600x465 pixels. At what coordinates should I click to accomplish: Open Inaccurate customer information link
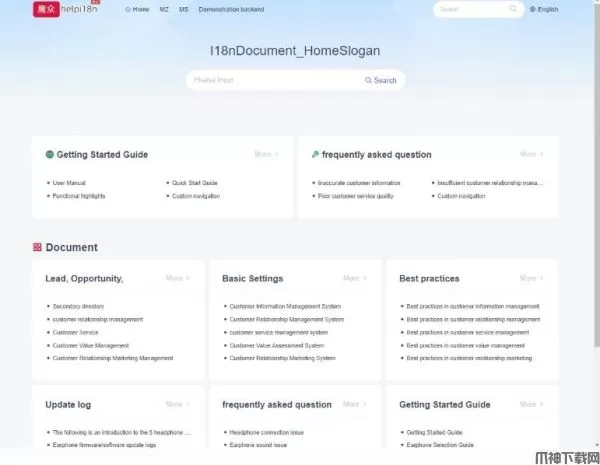point(359,183)
